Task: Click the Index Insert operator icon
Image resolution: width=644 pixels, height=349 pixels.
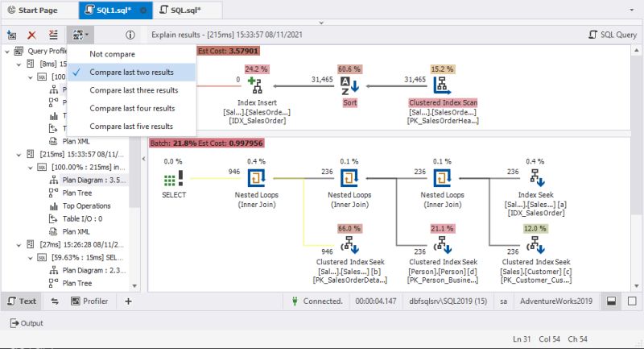Action: (256, 86)
